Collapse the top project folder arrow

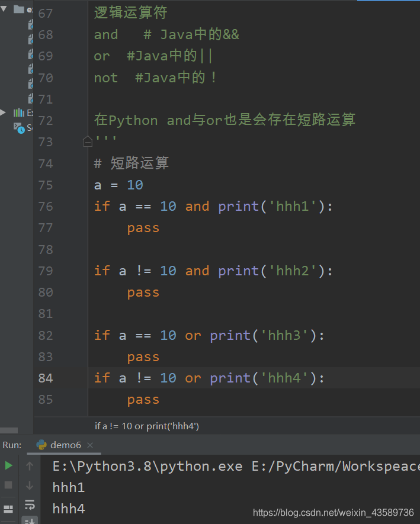coord(4,9)
